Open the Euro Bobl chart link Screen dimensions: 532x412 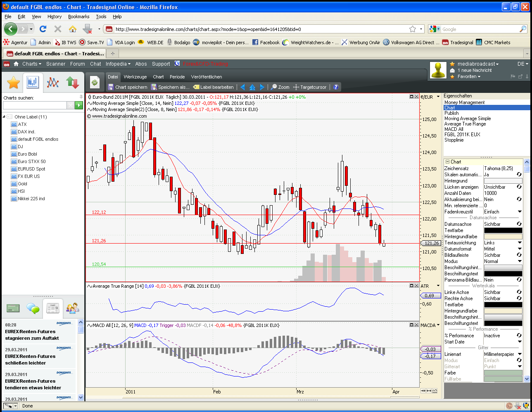[27, 154]
